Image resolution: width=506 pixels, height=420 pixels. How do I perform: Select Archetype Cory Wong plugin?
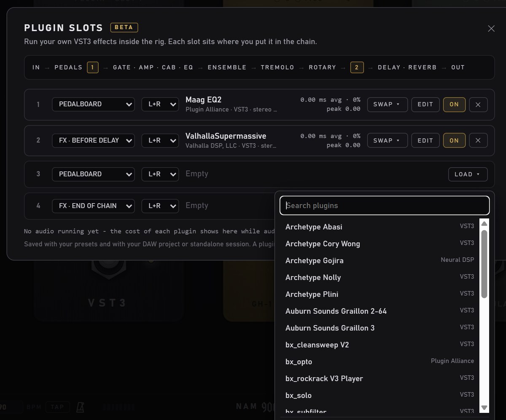379,244
